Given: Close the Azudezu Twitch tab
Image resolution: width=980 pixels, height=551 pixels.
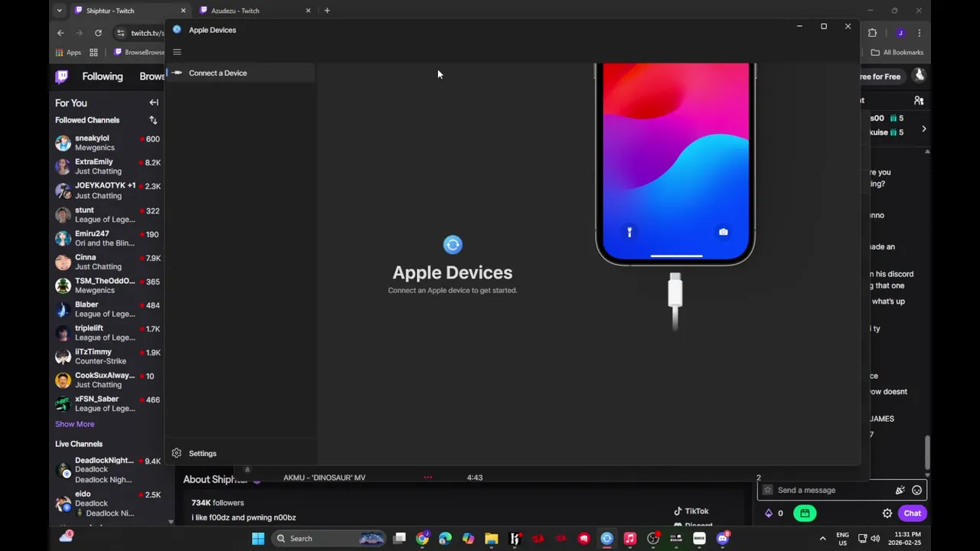Looking at the screenshot, I should (308, 11).
